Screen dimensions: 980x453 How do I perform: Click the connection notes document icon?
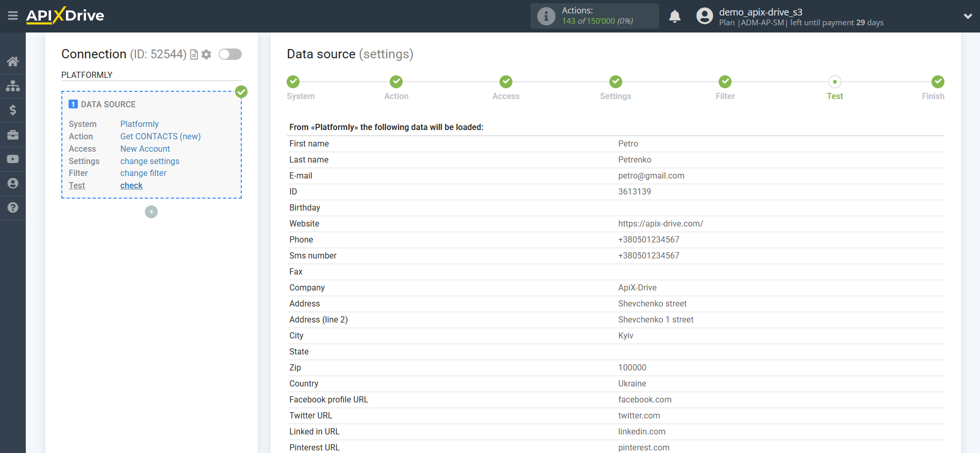tap(194, 55)
